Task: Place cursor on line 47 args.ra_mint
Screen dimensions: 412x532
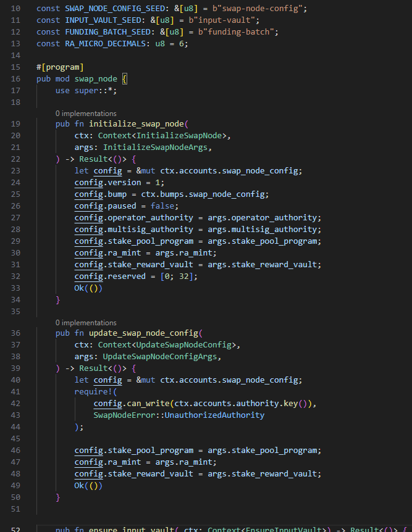Action: coord(183,462)
